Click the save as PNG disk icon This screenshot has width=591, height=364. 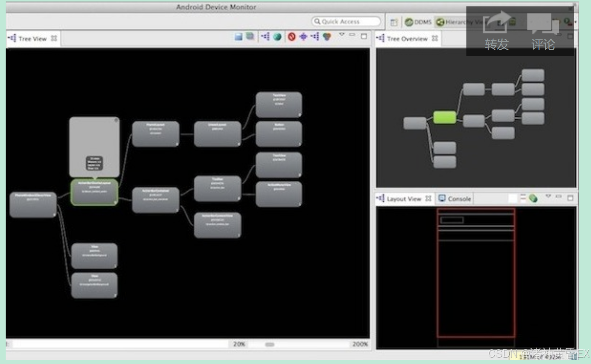238,37
